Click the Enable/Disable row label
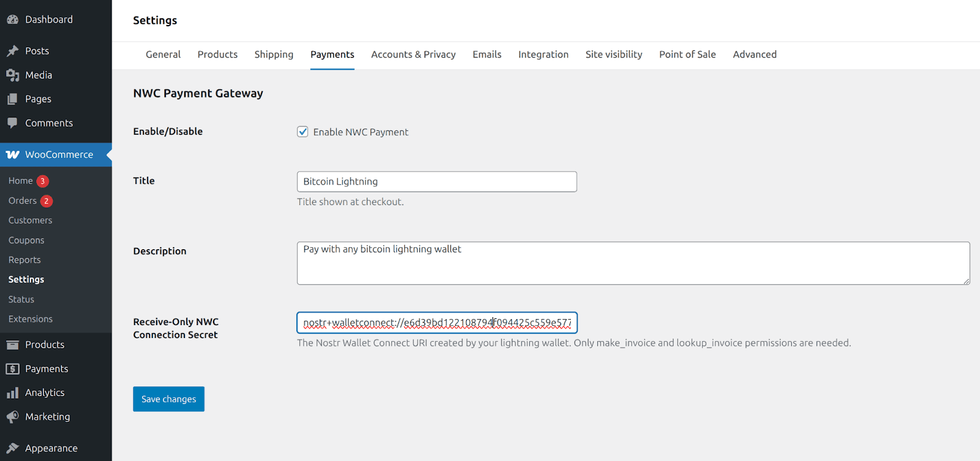 click(168, 132)
